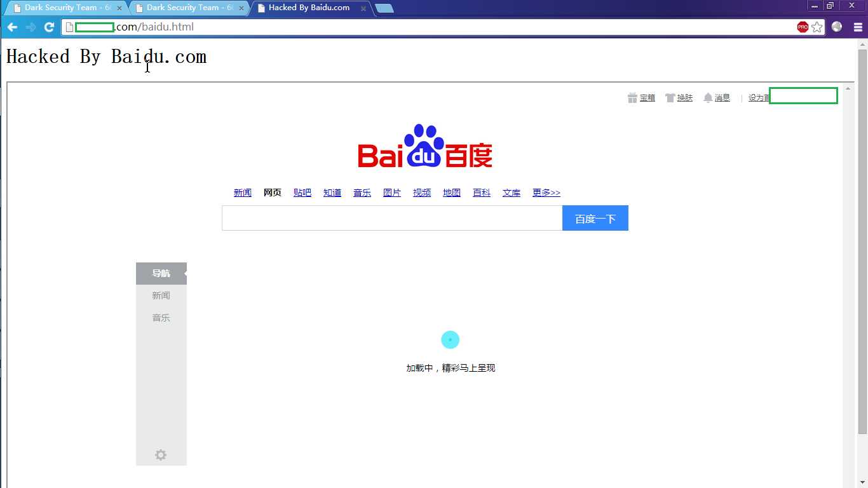Select the 导航 header in the sidebar
The width and height of the screenshot is (868, 488).
point(161,273)
